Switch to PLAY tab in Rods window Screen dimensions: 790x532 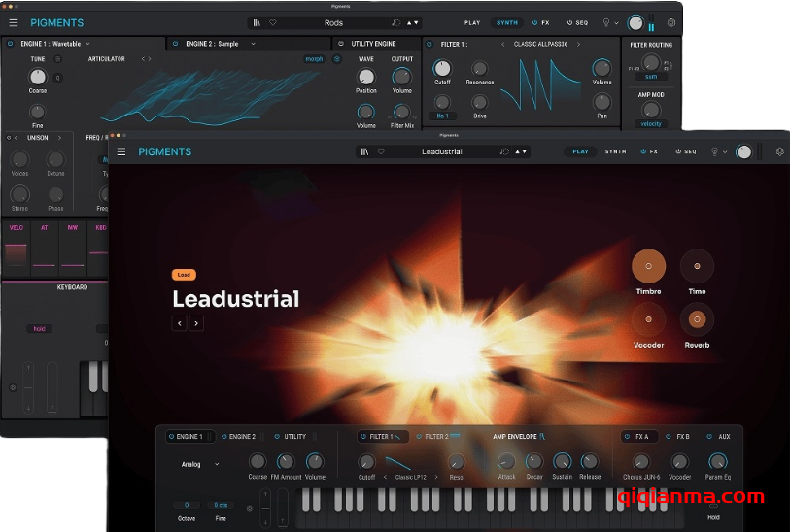[472, 22]
